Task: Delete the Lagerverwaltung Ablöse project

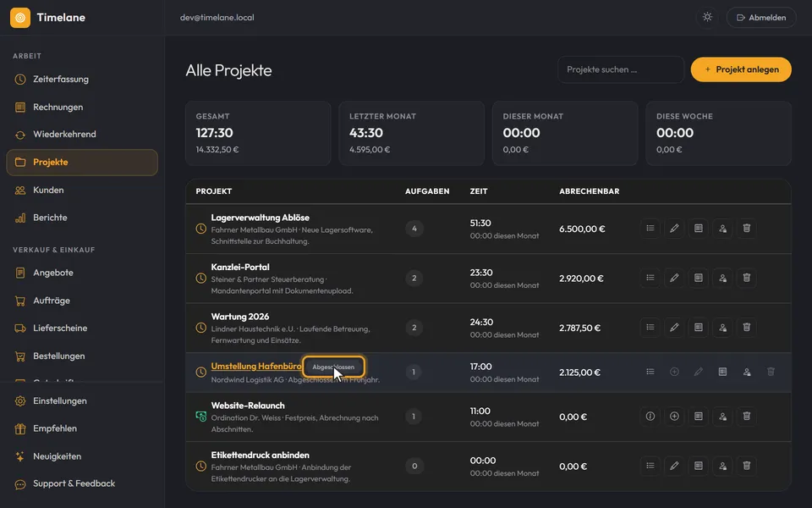Action: coord(747,228)
